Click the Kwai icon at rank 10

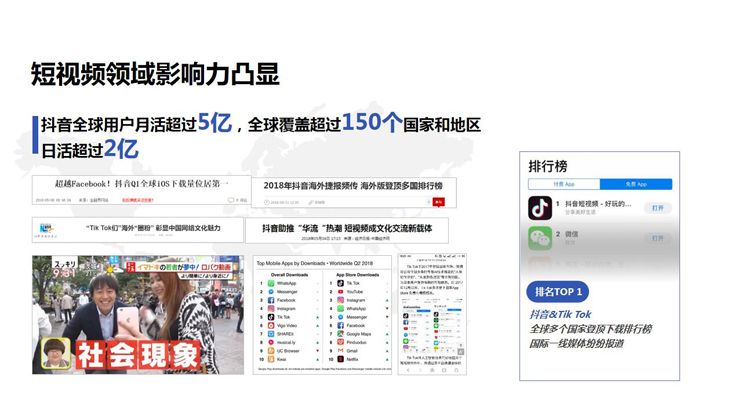click(x=271, y=359)
